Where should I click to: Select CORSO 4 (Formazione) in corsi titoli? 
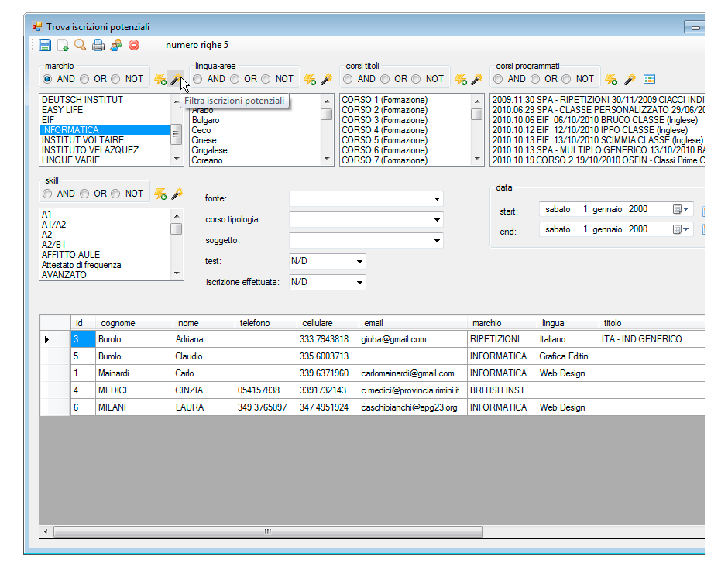coord(384,130)
